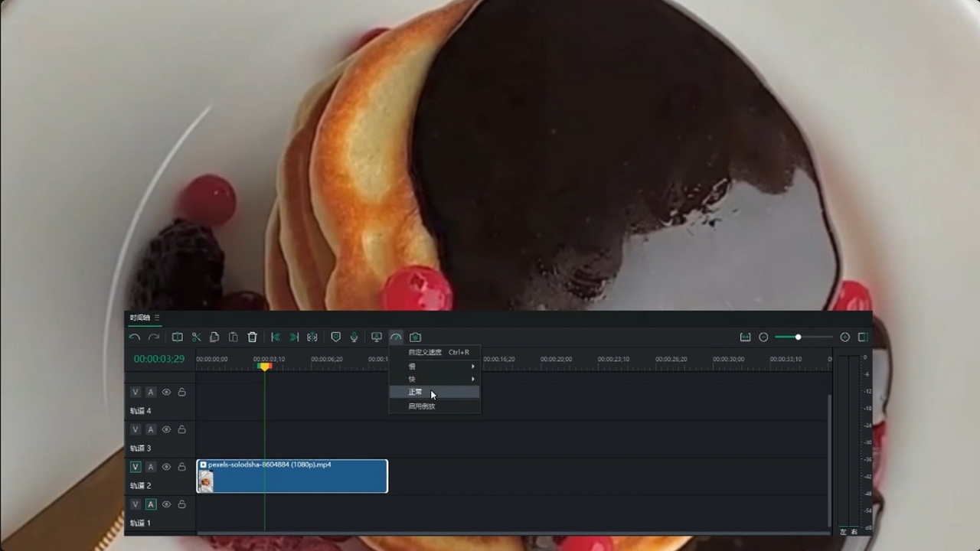This screenshot has height=551, width=980.
Task: Click the undo arrow in timeline toolbar
Action: click(135, 337)
